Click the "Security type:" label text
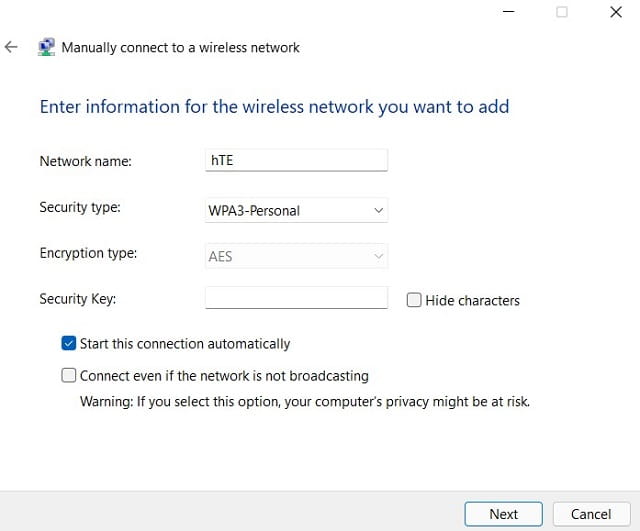 tap(80, 207)
